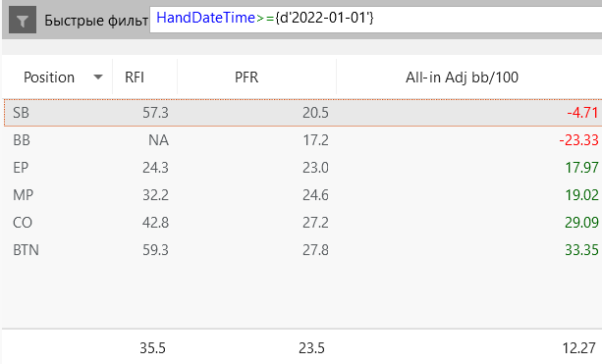
Task: Click the BB bb/100 value -23.33
Action: (x=579, y=140)
